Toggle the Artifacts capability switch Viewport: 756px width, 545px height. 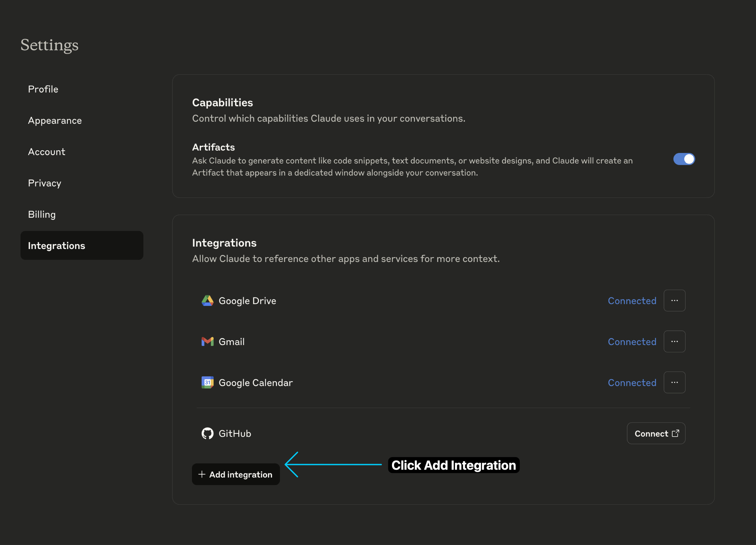[x=684, y=159]
